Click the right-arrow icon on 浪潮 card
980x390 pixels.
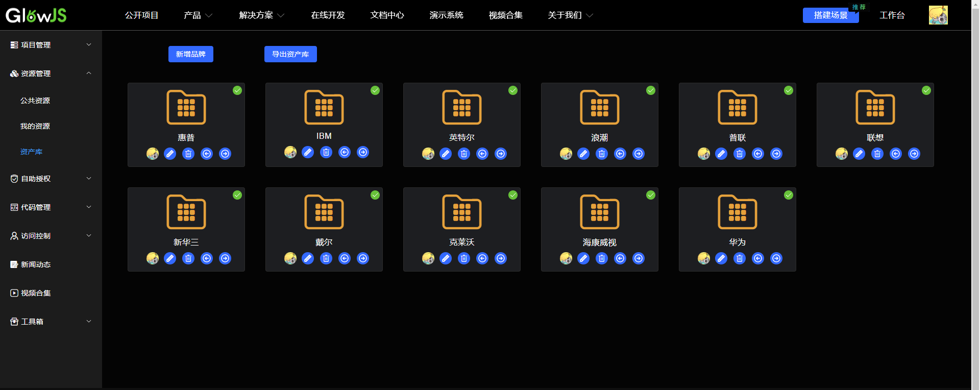point(639,154)
